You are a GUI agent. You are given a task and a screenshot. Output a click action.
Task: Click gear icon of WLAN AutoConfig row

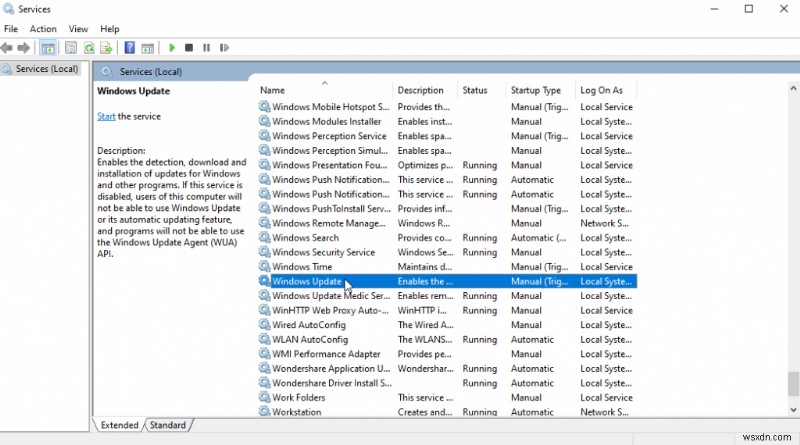[x=264, y=339]
